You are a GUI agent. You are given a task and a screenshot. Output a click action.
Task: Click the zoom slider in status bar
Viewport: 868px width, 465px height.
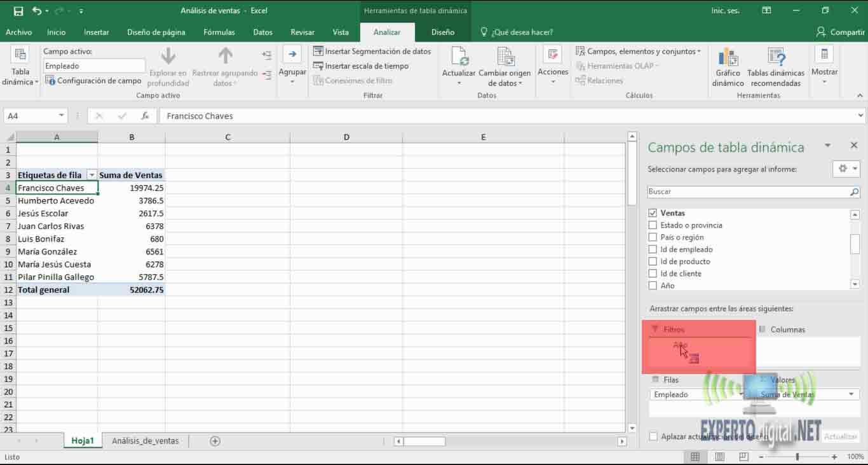point(797,457)
